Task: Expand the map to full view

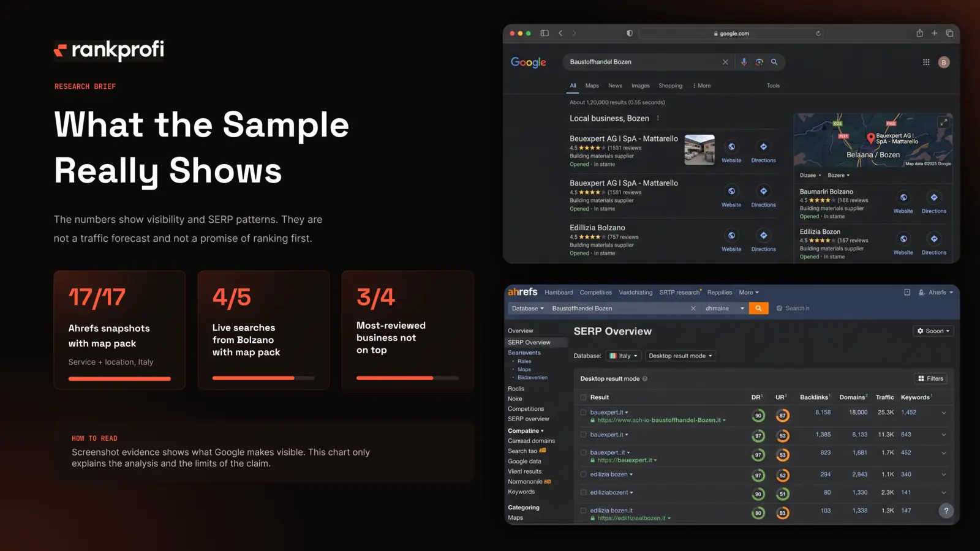Action: 944,122
